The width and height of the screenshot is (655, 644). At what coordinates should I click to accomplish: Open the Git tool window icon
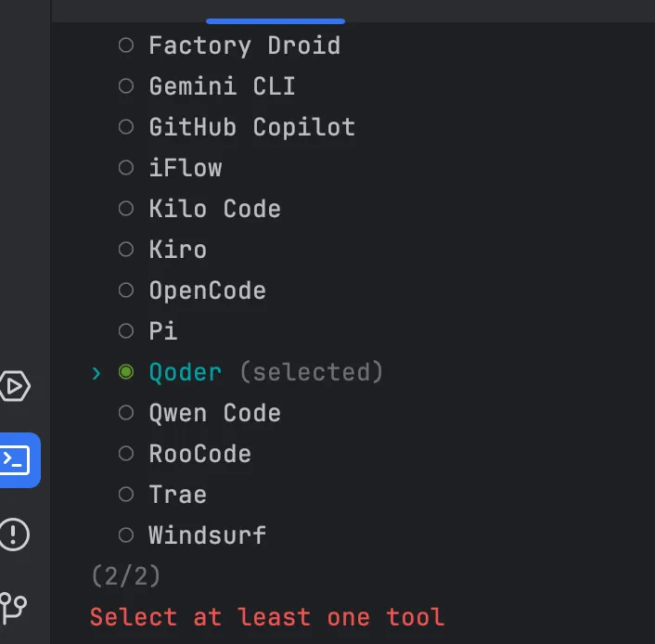click(x=16, y=608)
